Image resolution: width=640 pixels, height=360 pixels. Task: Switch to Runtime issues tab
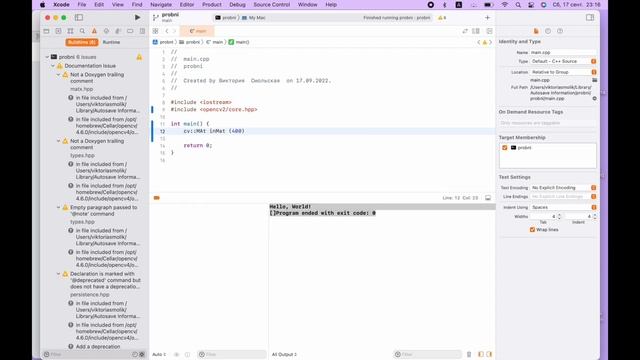111,42
